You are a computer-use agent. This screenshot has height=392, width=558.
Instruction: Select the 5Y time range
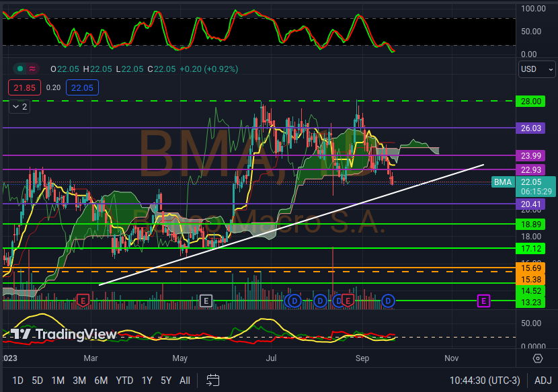pyautogui.click(x=166, y=381)
